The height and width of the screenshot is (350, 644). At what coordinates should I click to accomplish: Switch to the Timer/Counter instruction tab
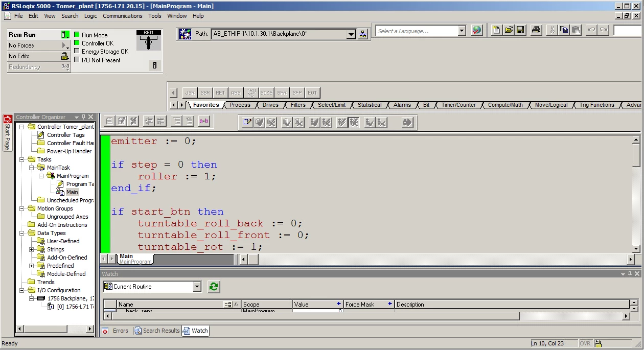pyautogui.click(x=458, y=105)
